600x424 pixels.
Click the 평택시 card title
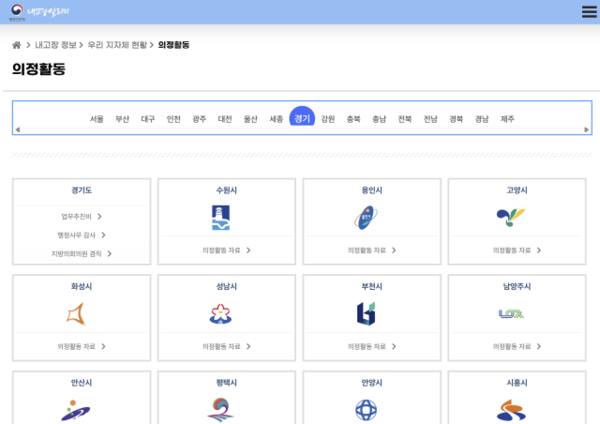[x=227, y=383]
